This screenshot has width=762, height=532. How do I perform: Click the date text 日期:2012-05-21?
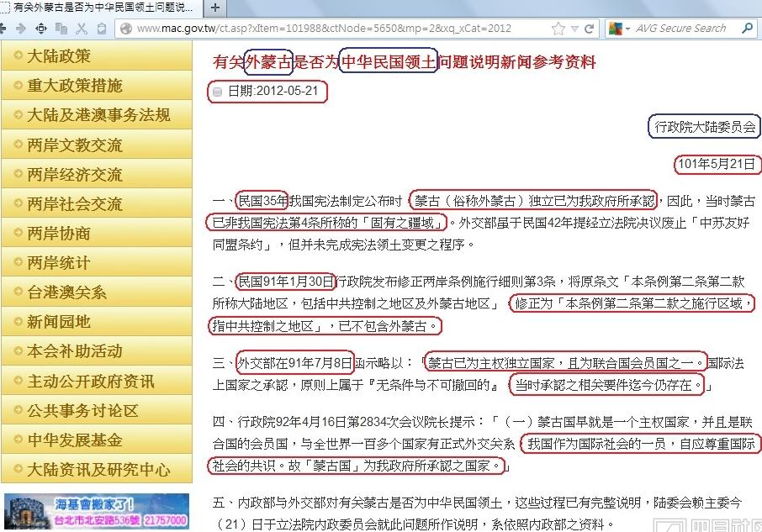[273, 92]
